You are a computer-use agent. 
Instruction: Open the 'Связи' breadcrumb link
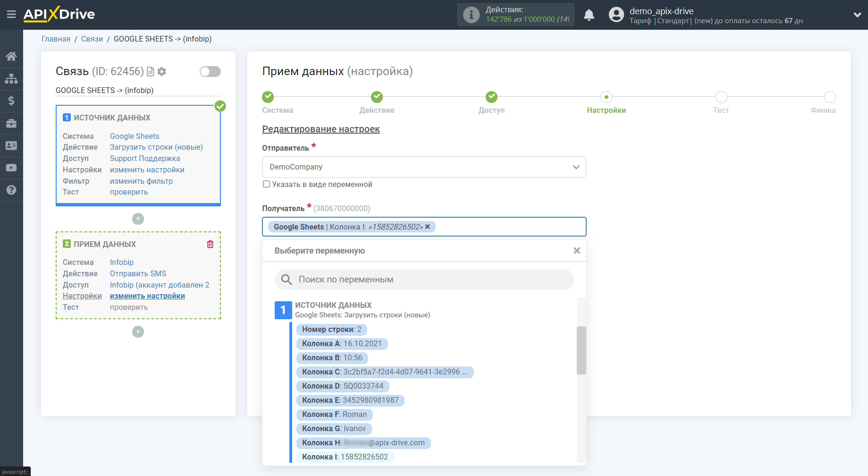coord(92,39)
